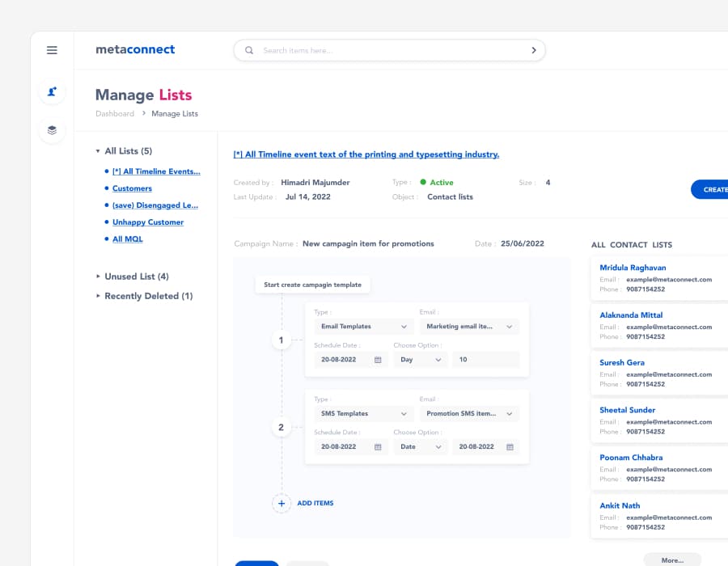Open Mridula Raghavan contact
The width and height of the screenshot is (728, 566).
(633, 268)
